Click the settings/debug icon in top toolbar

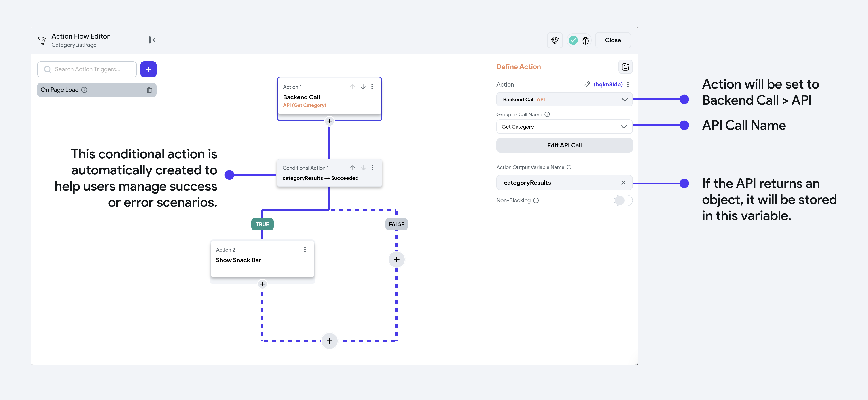point(586,40)
